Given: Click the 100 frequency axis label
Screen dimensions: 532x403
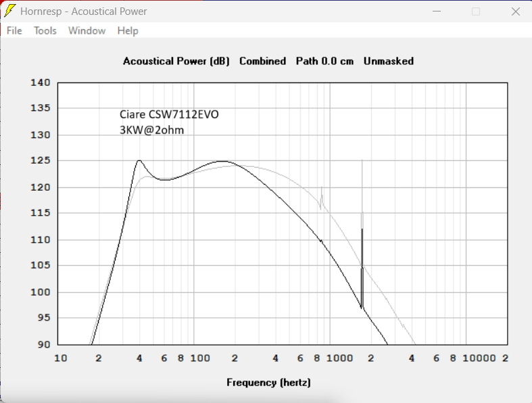Looking at the screenshot, I should tap(200, 358).
